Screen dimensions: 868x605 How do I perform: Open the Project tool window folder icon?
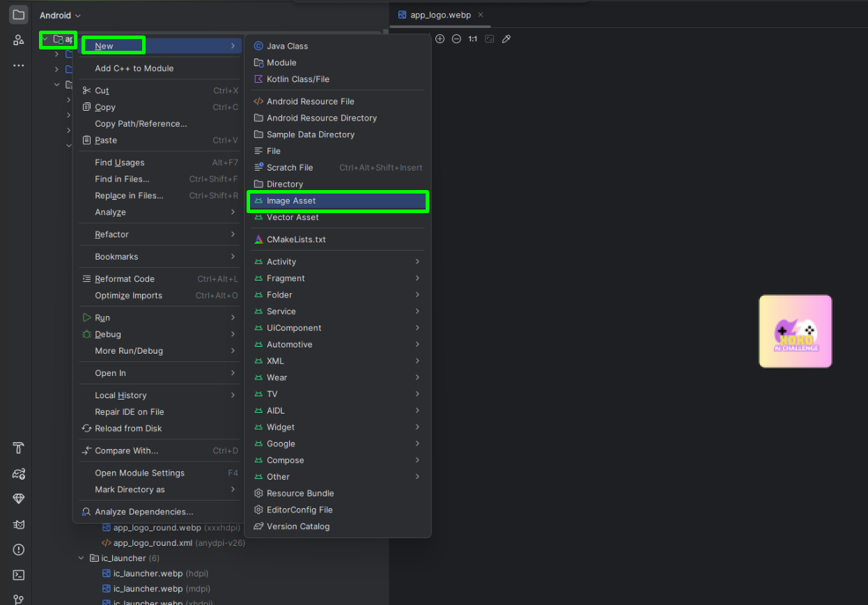[x=19, y=15]
